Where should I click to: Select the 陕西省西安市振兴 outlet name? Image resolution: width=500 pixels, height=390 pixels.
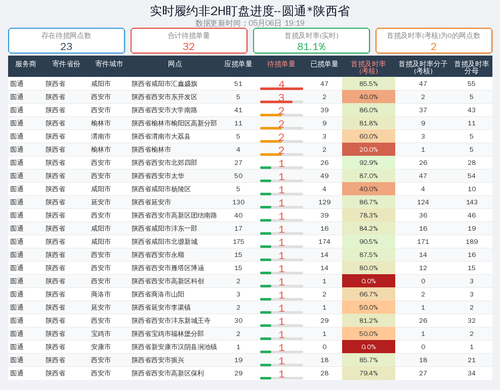click(158, 360)
